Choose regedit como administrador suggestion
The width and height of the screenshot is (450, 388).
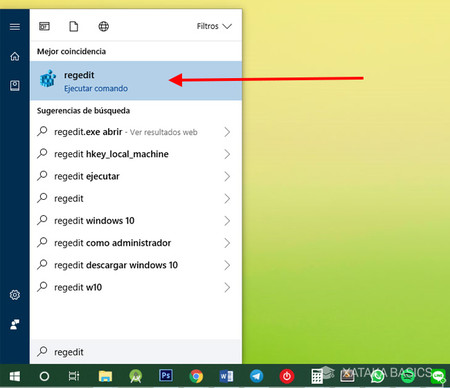[x=136, y=243]
